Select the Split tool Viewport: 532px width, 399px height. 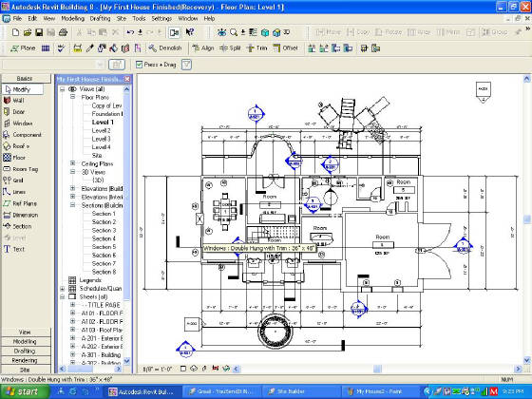coord(230,48)
